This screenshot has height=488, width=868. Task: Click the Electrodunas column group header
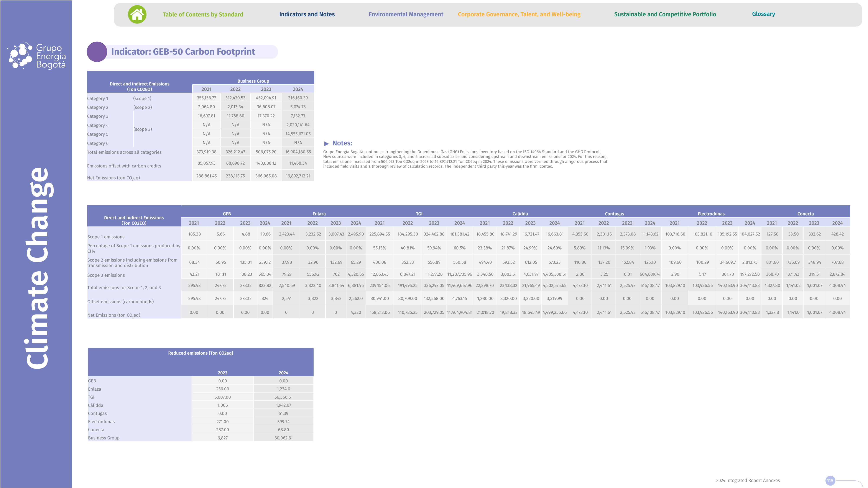point(711,213)
